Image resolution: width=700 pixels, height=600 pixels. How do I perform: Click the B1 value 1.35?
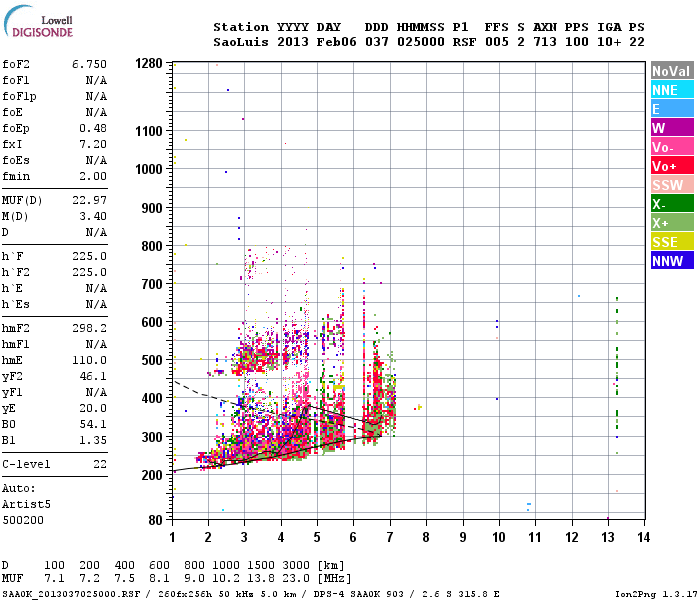point(93,440)
